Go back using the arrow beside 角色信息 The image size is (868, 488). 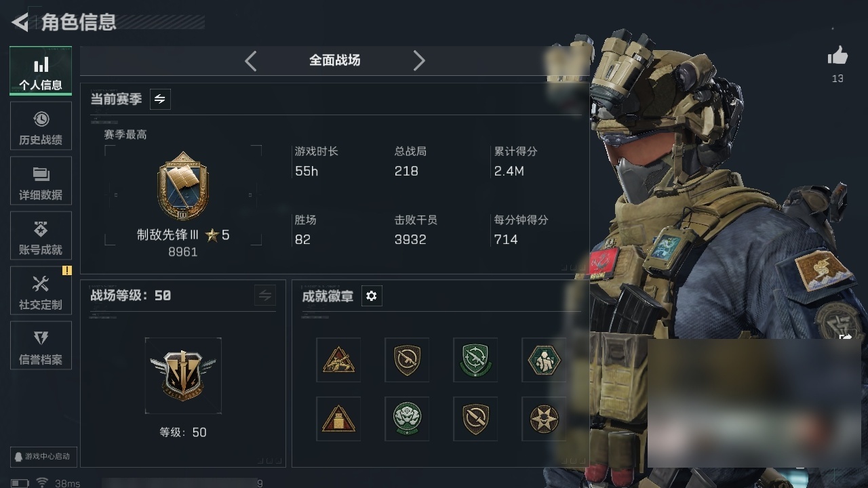click(20, 22)
